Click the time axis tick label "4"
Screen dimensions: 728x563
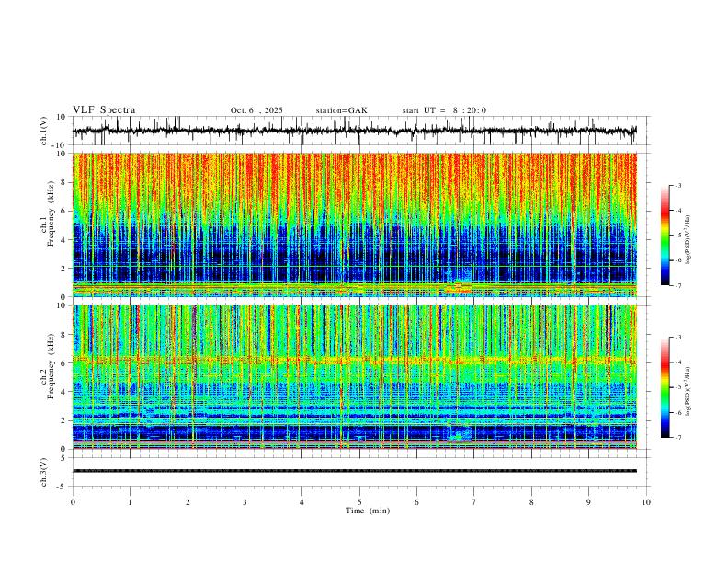(x=302, y=502)
